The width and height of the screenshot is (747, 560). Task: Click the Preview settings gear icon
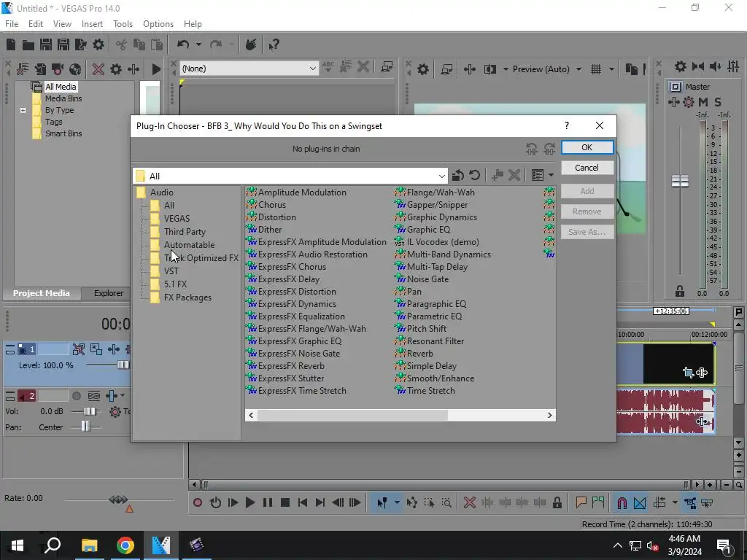tap(422, 69)
